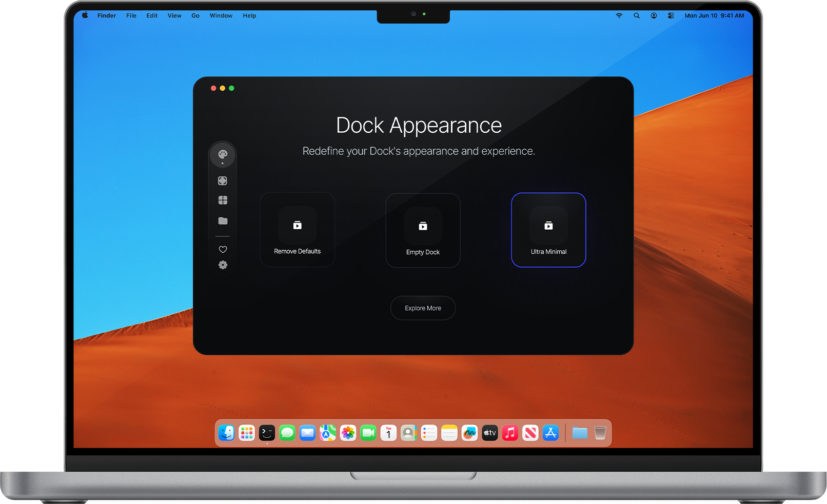Open the Appearance palette sidebar icon
This screenshot has height=504, width=827.
(x=223, y=154)
